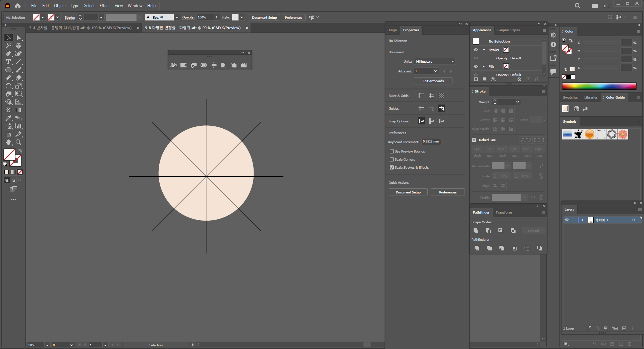This screenshot has width=644, height=349.
Task: Select the Zoom tool
Action: point(18,142)
